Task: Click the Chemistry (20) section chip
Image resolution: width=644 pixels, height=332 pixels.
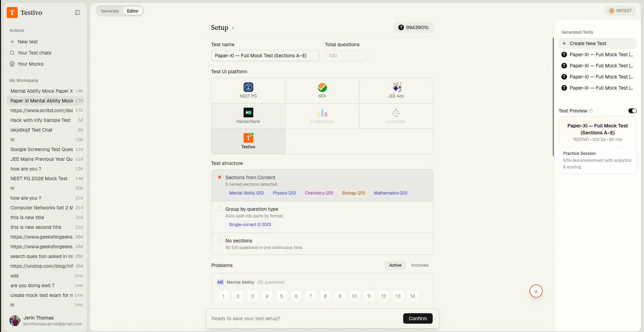Action: [x=319, y=193]
